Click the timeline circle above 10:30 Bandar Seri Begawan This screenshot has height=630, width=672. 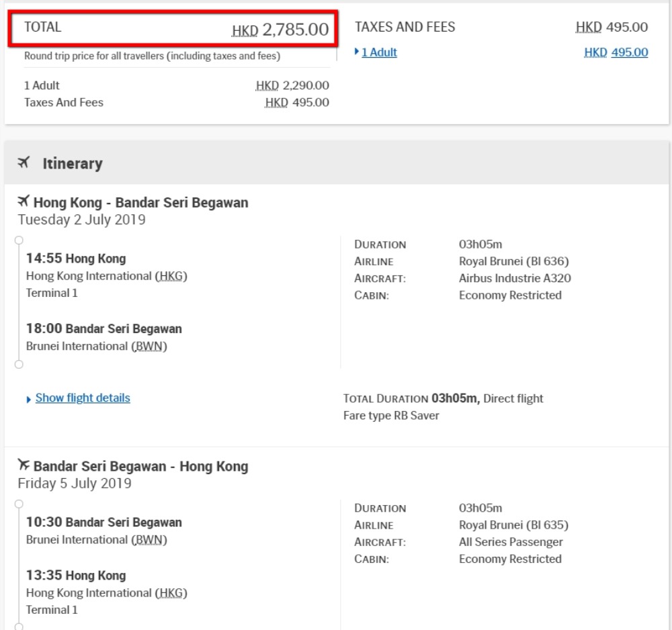[x=19, y=503]
